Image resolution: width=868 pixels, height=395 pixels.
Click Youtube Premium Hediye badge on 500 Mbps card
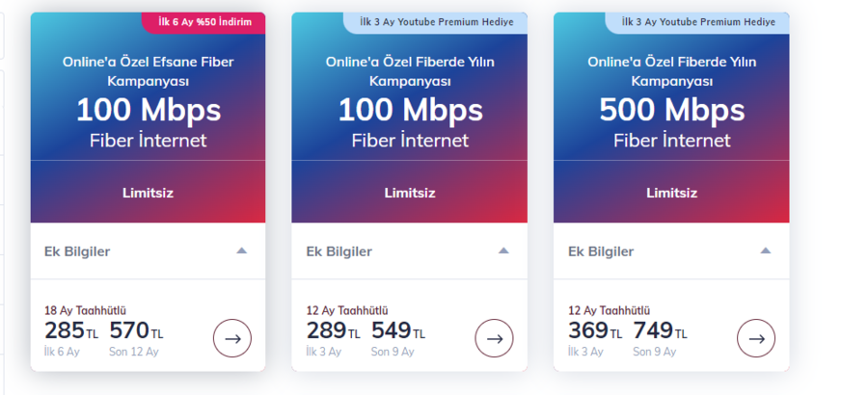697,23
